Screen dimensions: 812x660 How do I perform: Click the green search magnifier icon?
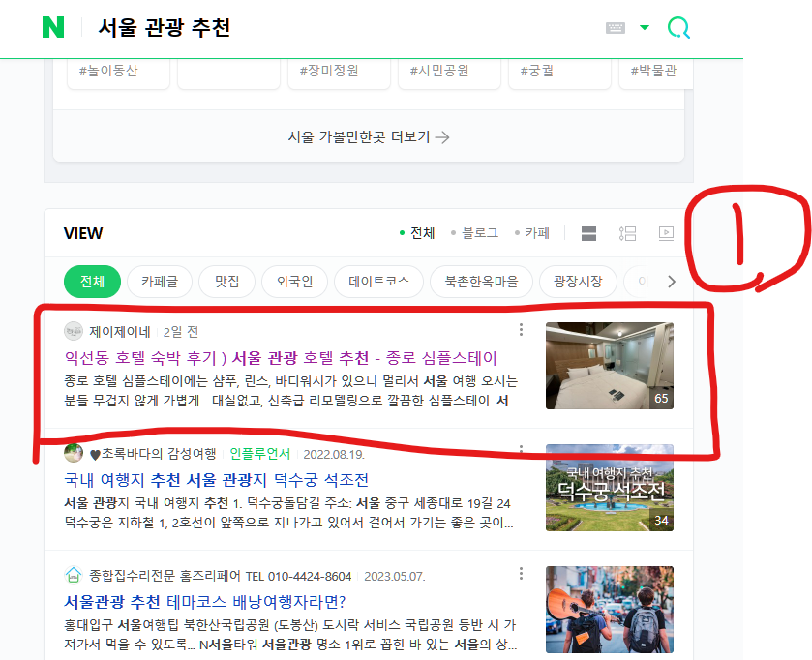coord(678,27)
